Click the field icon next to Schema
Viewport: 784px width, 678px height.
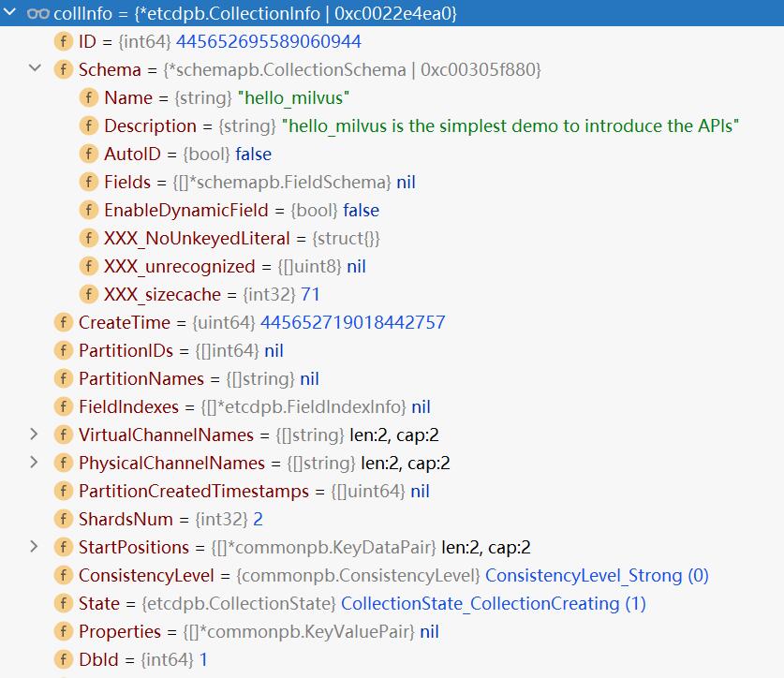click(x=64, y=69)
